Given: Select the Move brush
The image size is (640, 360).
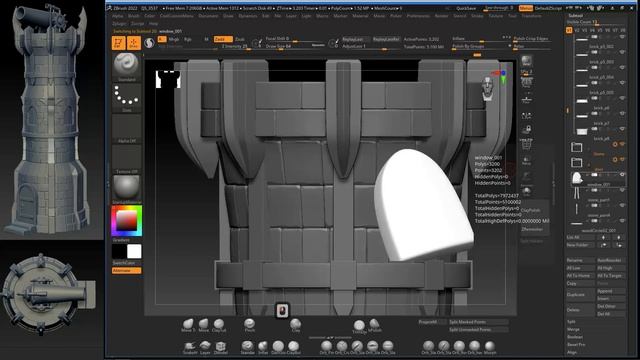Looking at the screenshot, I should click(203, 325).
